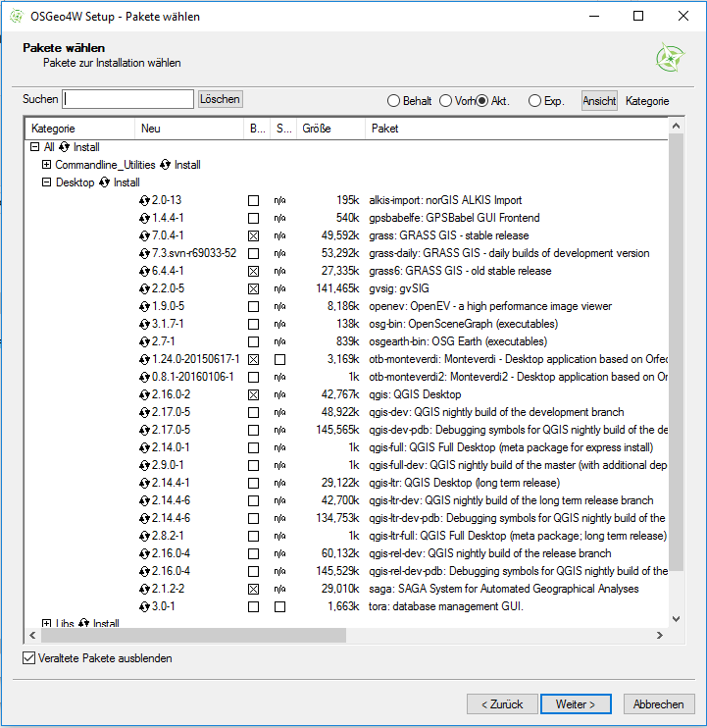This screenshot has width=707, height=728.
Task: Uncheck binary checkbox for saga
Action: click(253, 589)
